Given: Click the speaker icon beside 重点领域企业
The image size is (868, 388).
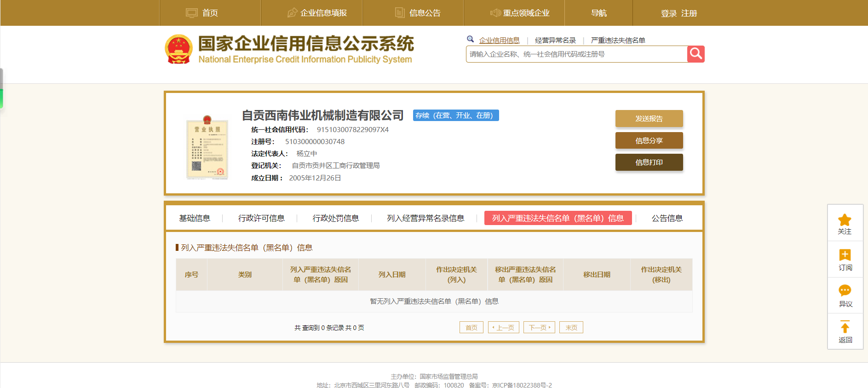Looking at the screenshot, I should coord(495,13).
